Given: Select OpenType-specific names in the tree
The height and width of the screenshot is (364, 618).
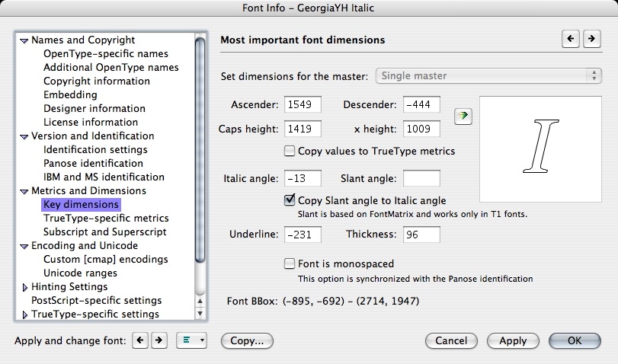Looking at the screenshot, I should [106, 53].
